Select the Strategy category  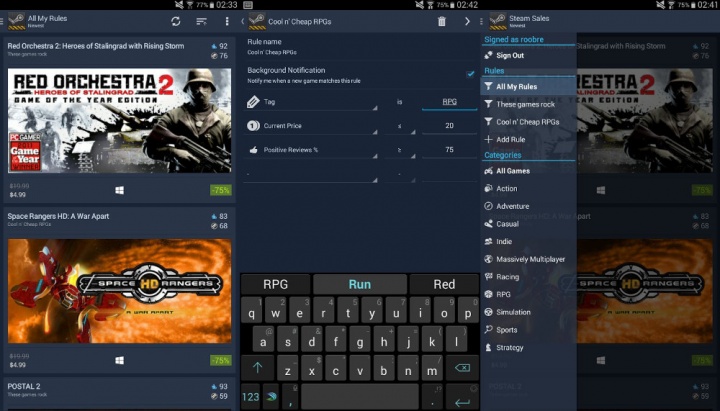click(x=529, y=348)
